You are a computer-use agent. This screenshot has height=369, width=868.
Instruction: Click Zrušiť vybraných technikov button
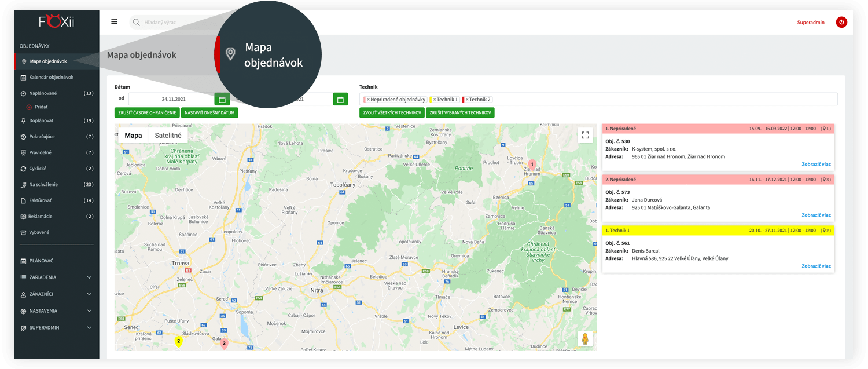(x=460, y=113)
